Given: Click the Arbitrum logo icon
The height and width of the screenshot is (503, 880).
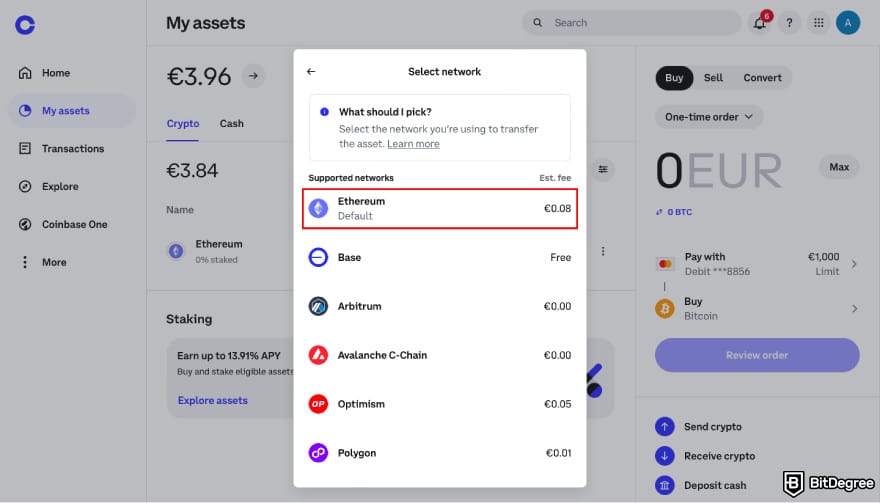Looking at the screenshot, I should point(318,306).
